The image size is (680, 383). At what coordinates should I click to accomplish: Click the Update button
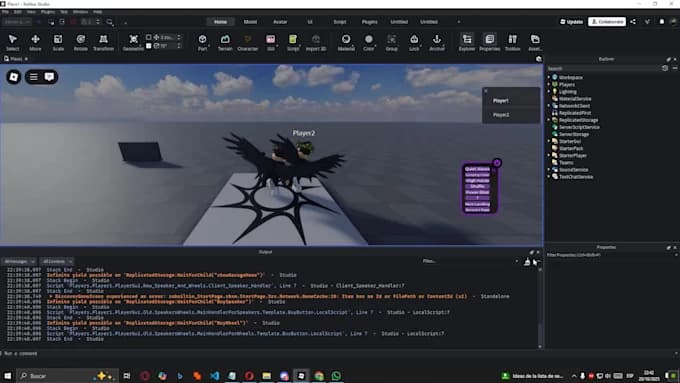(572, 22)
